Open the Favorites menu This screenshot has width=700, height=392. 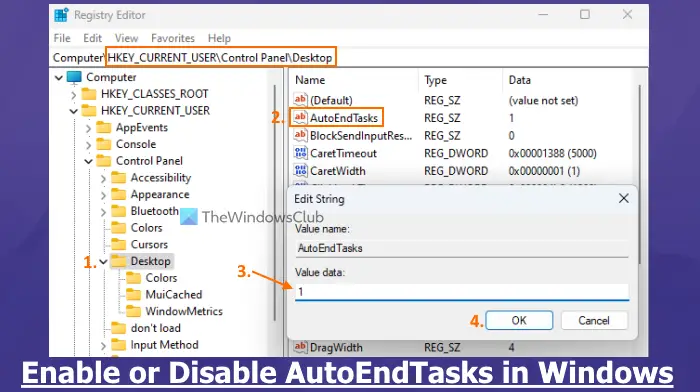point(173,38)
